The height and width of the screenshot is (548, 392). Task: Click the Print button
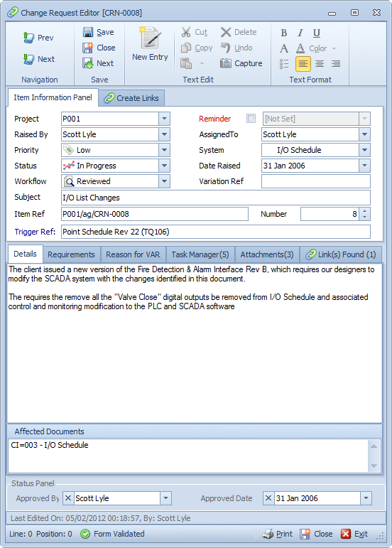278,534
